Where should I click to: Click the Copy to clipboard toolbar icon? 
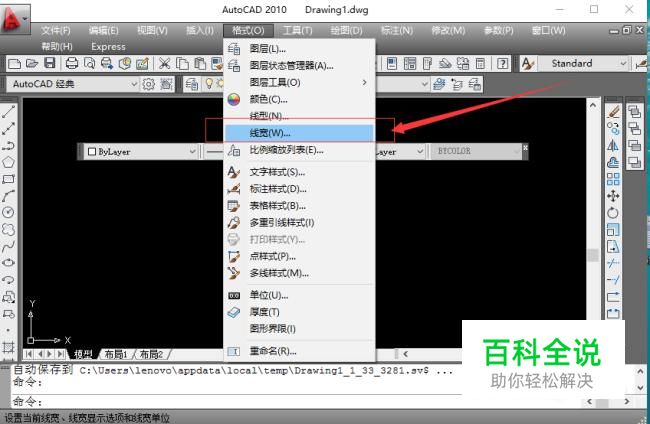coord(182,64)
